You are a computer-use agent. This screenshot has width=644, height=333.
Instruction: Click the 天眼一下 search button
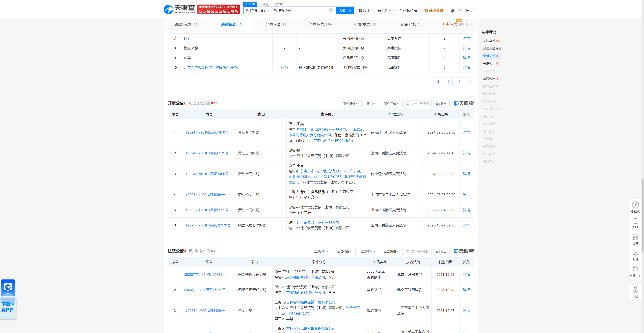click(345, 10)
